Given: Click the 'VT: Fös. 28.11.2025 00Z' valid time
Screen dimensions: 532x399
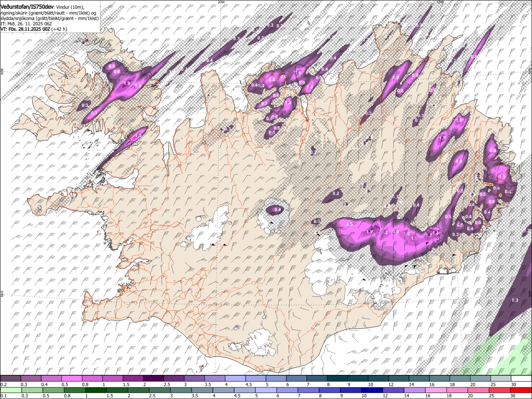Looking at the screenshot, I should 25,29.
